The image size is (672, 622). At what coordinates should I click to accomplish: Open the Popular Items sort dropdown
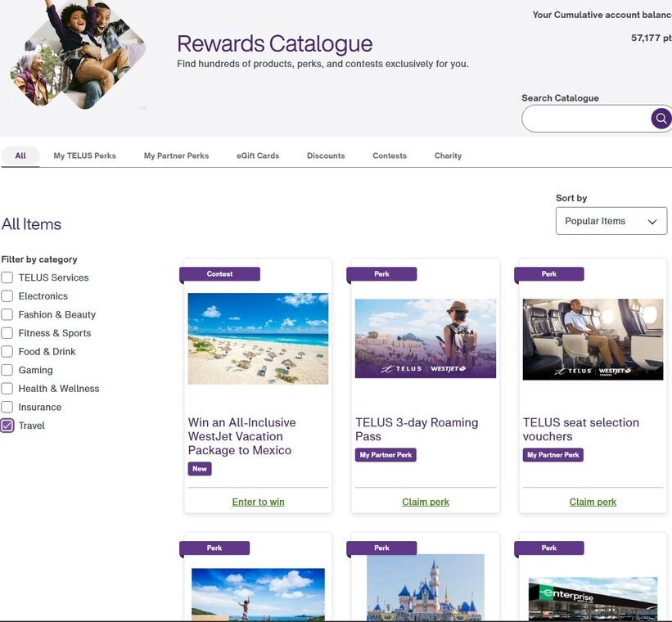611,220
